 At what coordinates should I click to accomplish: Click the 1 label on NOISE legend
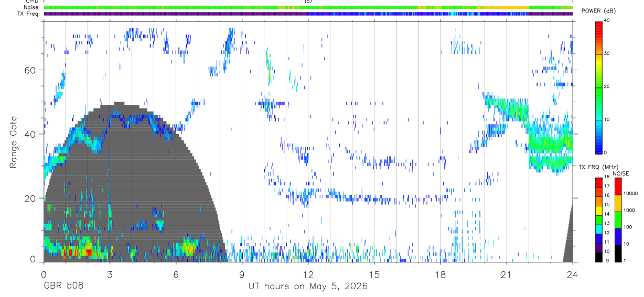[625, 260]
